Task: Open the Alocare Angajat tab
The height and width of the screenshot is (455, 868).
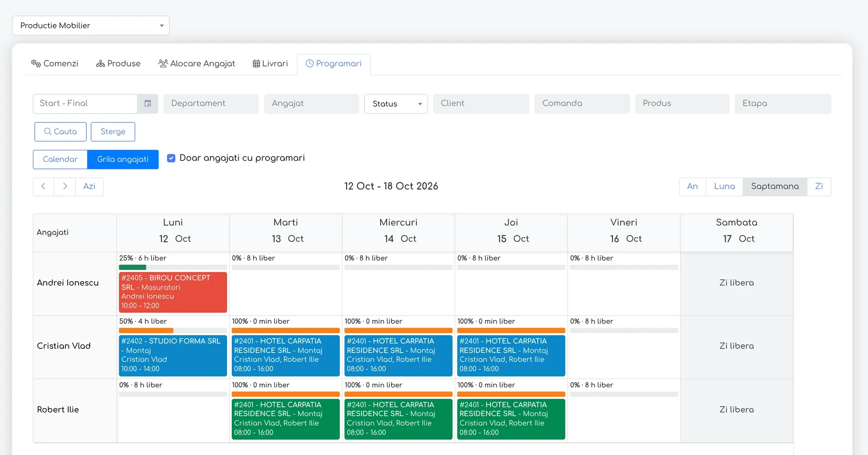Action: (197, 63)
